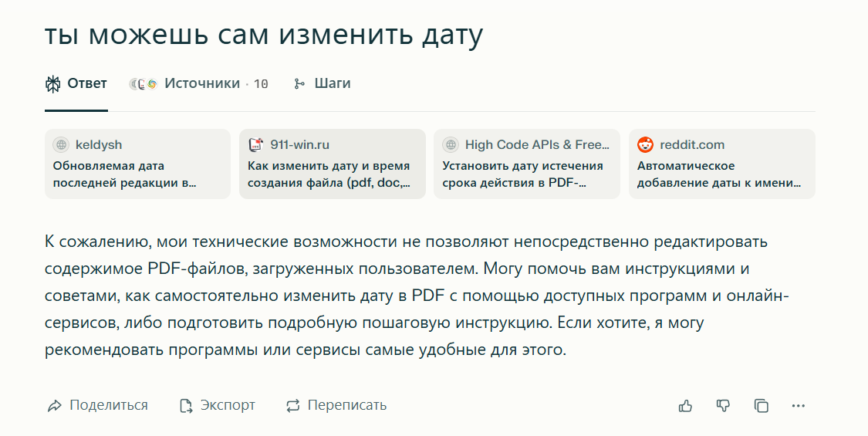Open the three-dot more options menu

(799, 406)
